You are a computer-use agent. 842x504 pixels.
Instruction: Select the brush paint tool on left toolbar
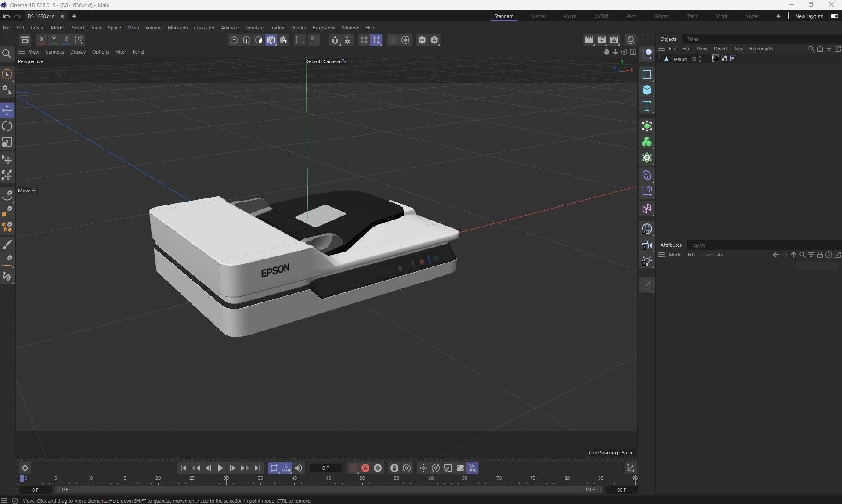click(7, 245)
